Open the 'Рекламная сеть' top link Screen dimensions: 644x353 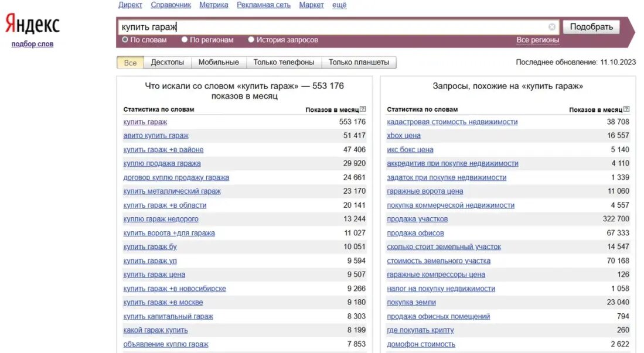coord(264,5)
